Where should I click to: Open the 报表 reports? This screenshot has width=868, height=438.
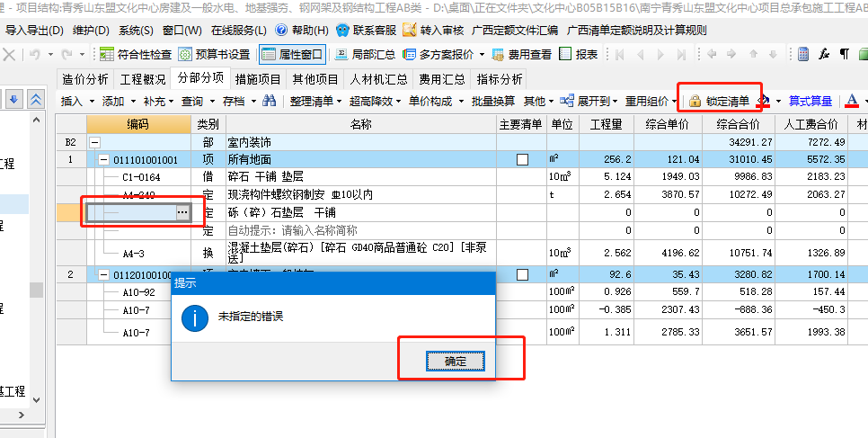click(x=579, y=54)
